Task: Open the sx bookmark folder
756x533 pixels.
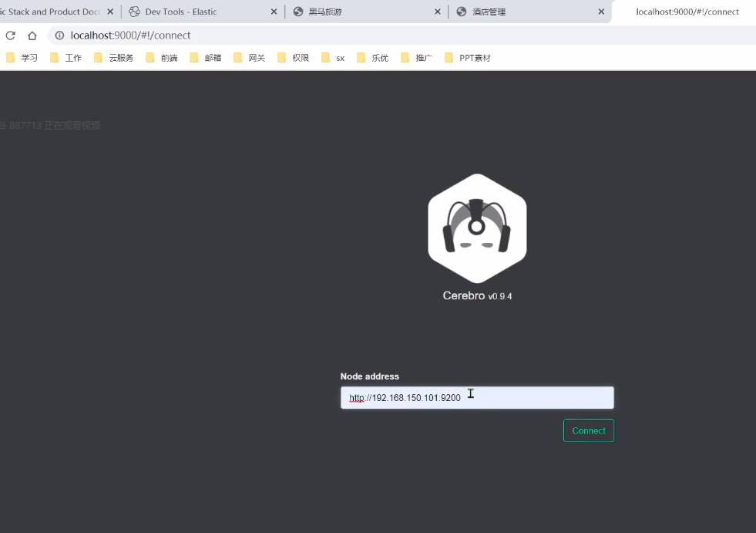Action: [x=333, y=58]
